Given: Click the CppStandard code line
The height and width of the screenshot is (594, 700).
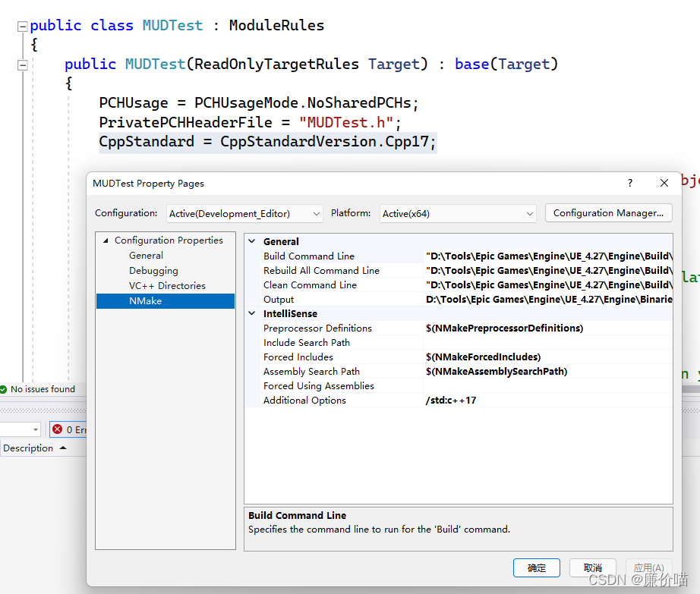Looking at the screenshot, I should (x=267, y=142).
